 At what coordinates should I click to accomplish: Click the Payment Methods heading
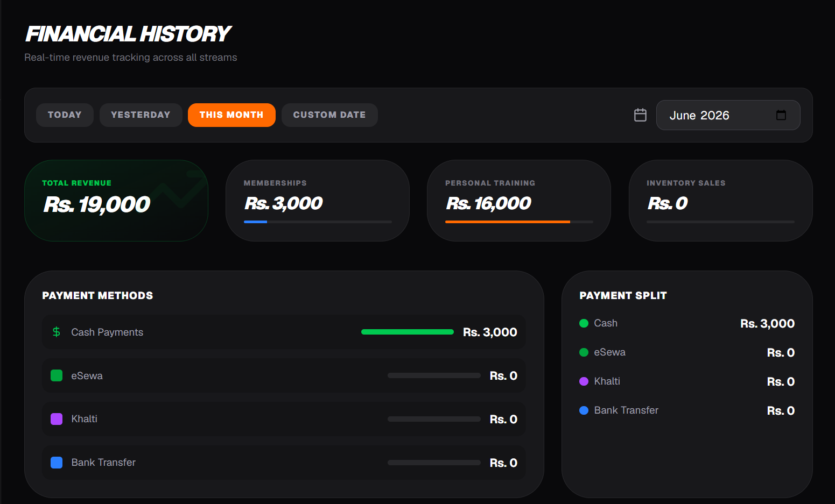click(x=97, y=296)
